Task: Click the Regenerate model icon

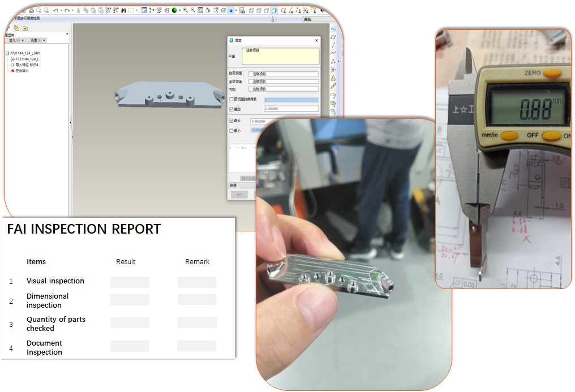Action: [x=109, y=10]
